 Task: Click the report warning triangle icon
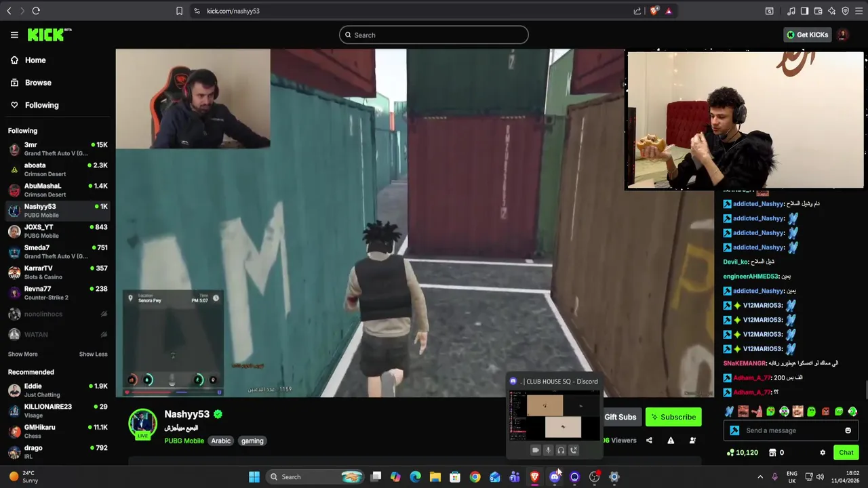671,441
